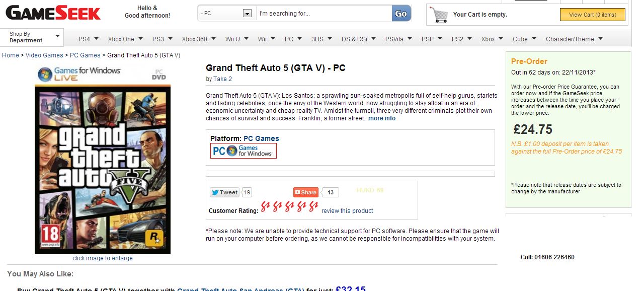Click the Take 2 publisher link

pyautogui.click(x=222, y=79)
